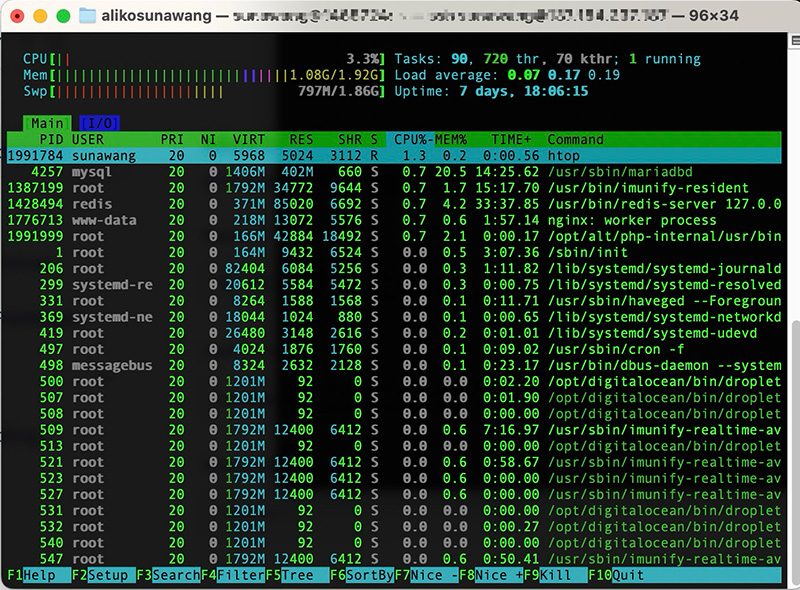Open the F6 SortBy menu
This screenshot has height=590, width=800.
362,575
